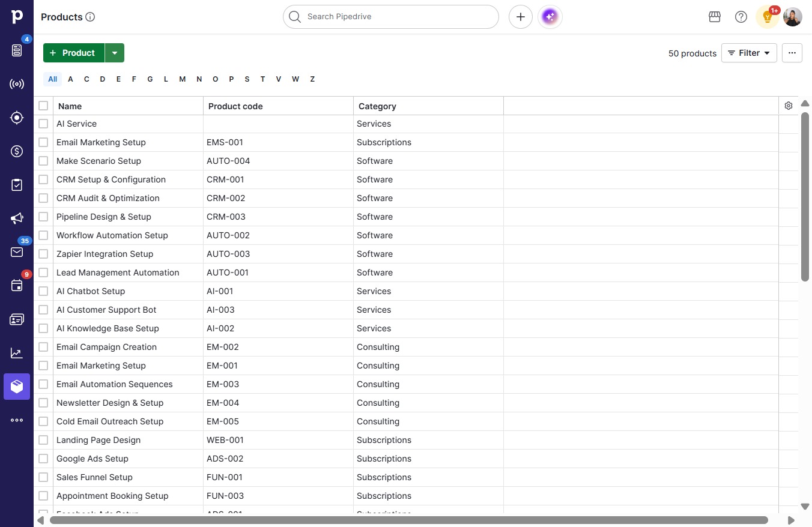Check the Pipeline Design & Setup checkbox
The width and height of the screenshot is (812, 527).
(x=43, y=217)
